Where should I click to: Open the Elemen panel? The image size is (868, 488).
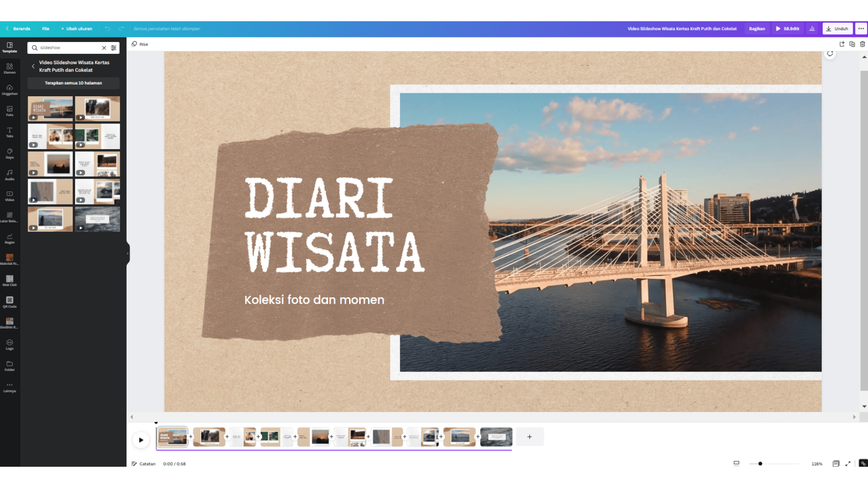pyautogui.click(x=9, y=68)
